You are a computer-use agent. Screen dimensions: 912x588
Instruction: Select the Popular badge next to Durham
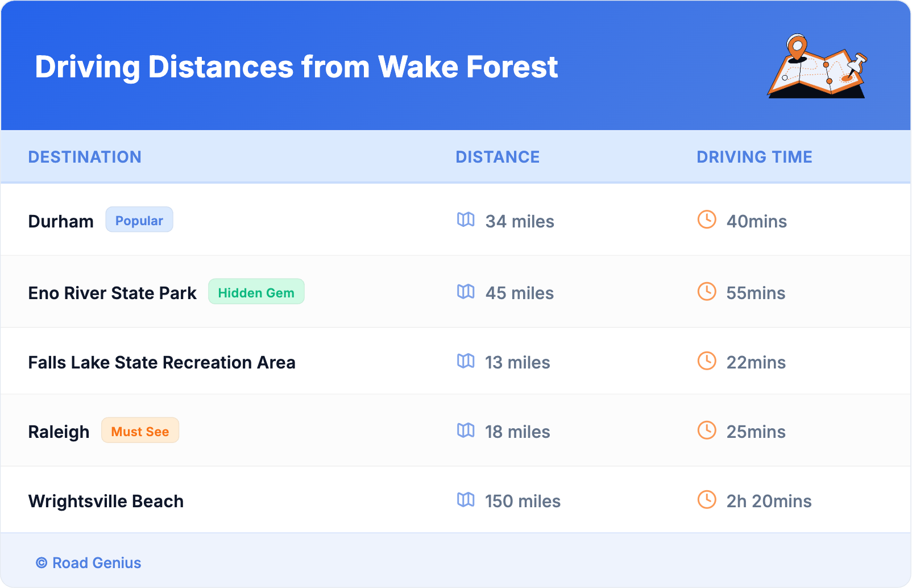tap(139, 220)
